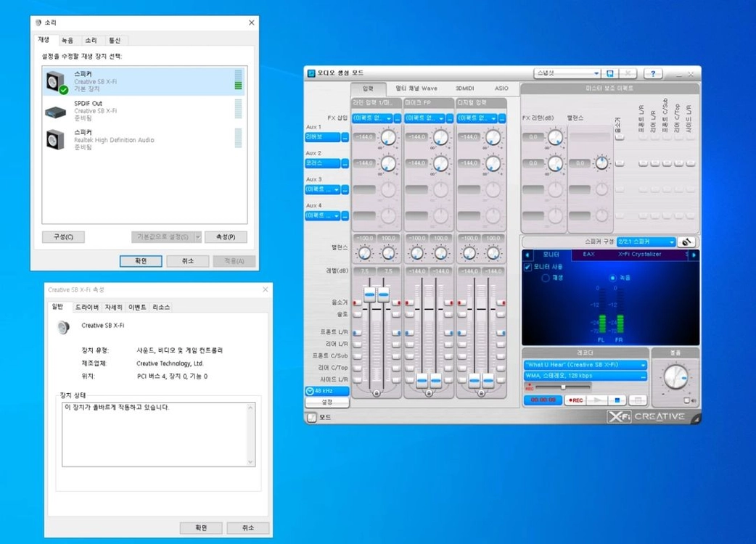Open the 드라이버 tab in Creative SB X-Fi properties
The image size is (756, 544).
click(87, 308)
